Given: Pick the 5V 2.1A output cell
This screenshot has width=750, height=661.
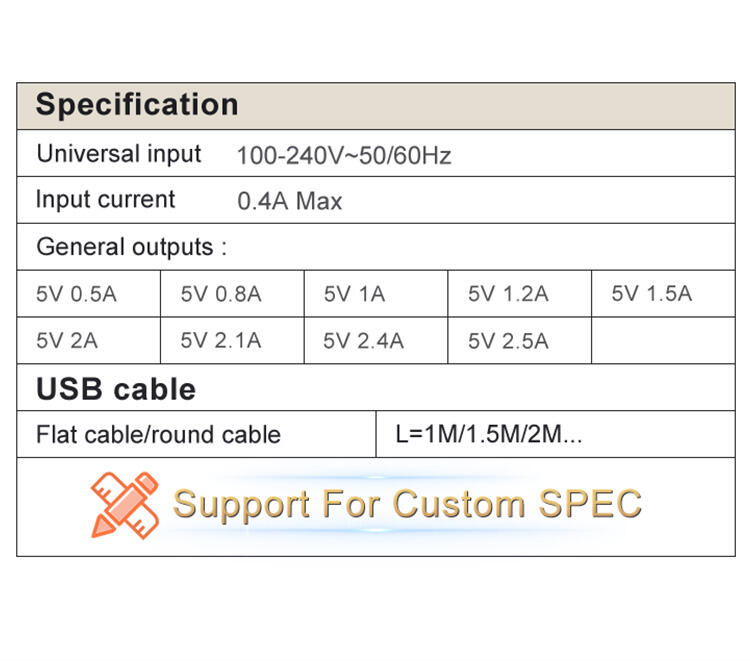Looking at the screenshot, I should [x=232, y=341].
